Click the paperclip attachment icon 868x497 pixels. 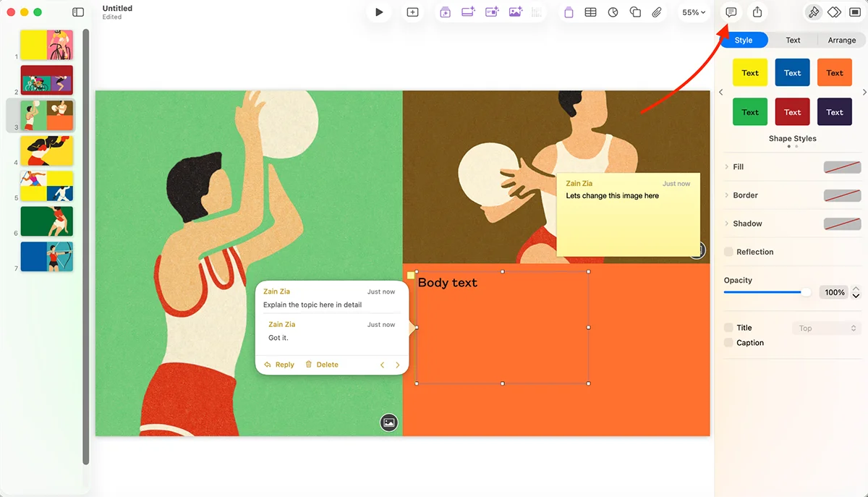(x=657, y=12)
